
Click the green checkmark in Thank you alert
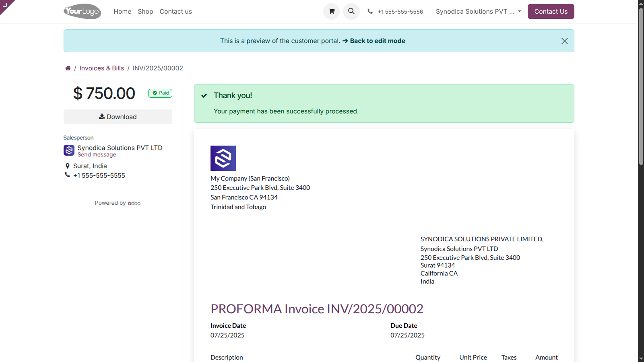coord(204,96)
